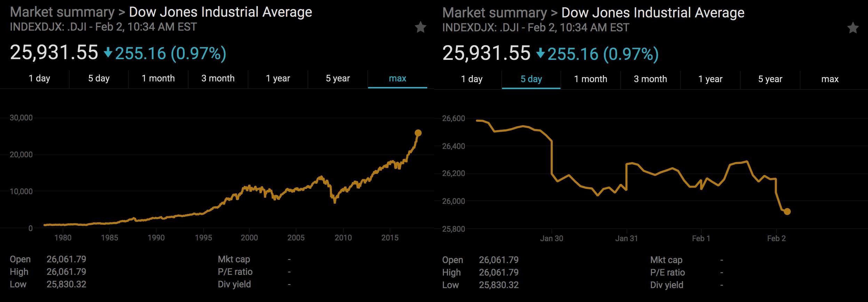Select 1 month tab in left panel

[x=158, y=78]
